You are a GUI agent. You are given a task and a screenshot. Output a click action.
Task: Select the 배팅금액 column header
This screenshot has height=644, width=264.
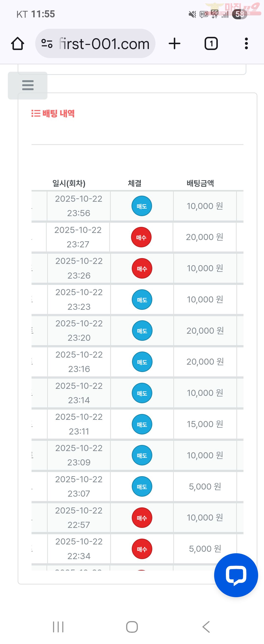pos(200,183)
